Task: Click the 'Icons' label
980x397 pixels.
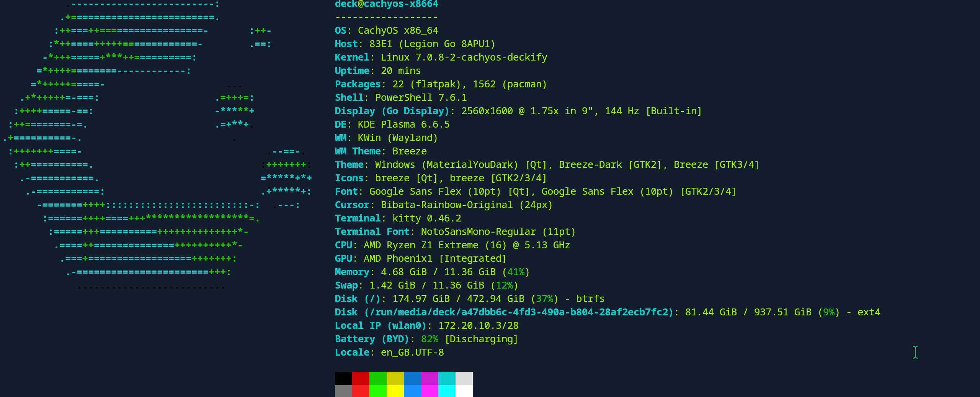Action: 349,178
